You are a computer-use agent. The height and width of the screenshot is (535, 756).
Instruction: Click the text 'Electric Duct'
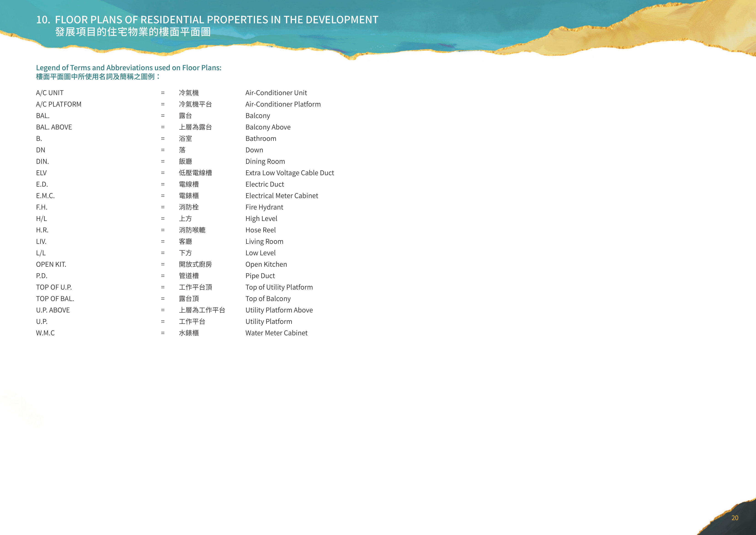coord(264,184)
